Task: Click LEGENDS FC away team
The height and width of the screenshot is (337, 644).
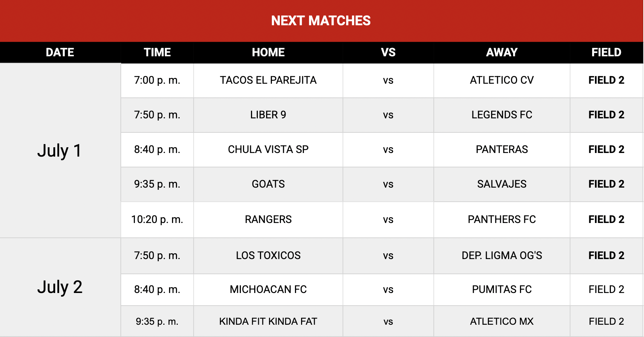Action: pyautogui.click(x=502, y=115)
